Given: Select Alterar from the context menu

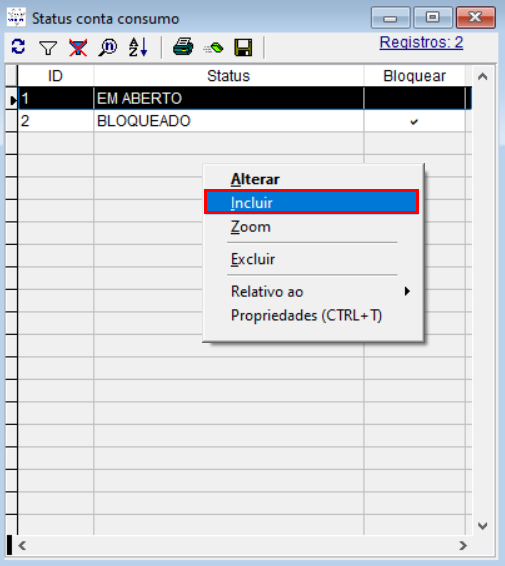Looking at the screenshot, I should pyautogui.click(x=255, y=179).
